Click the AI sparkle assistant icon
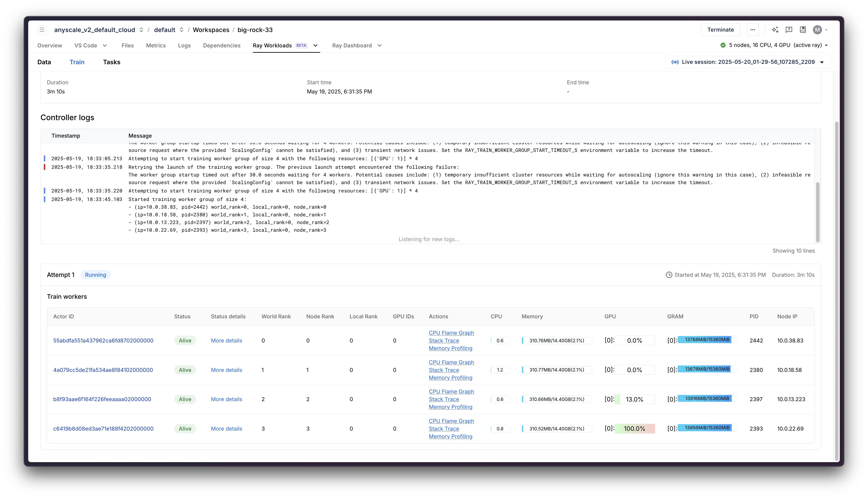Screen dimensions: 868x498 click(x=775, y=30)
